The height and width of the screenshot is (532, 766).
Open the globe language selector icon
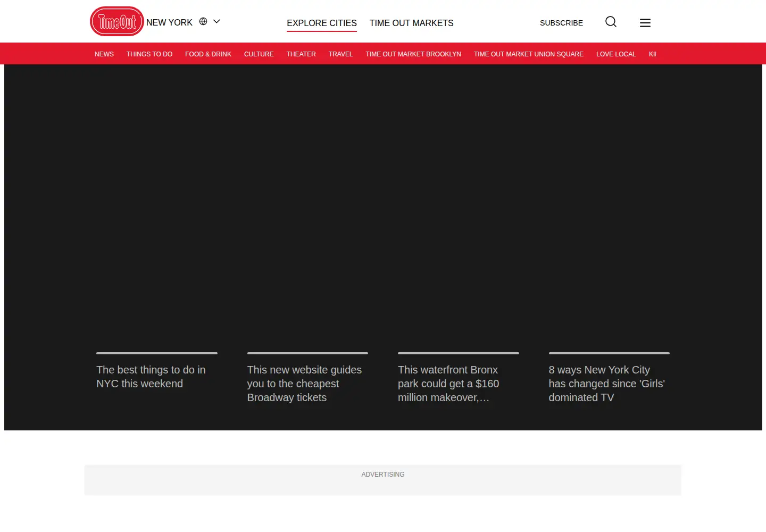[x=203, y=21]
